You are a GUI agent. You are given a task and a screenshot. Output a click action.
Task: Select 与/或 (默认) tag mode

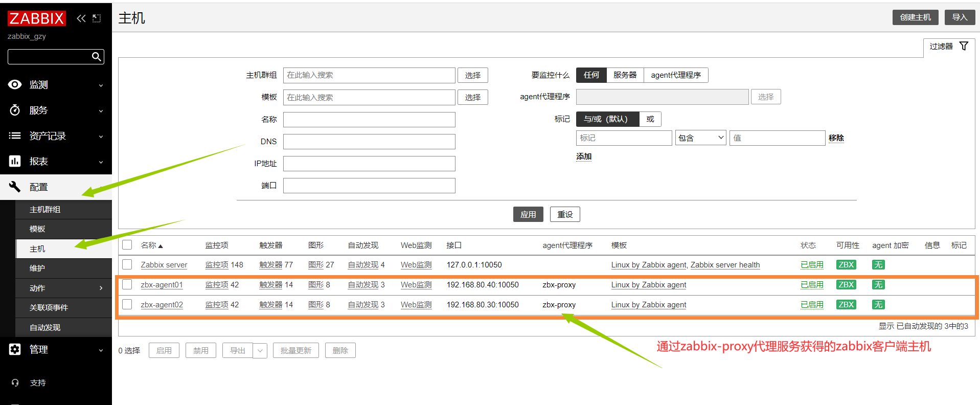[x=608, y=119]
